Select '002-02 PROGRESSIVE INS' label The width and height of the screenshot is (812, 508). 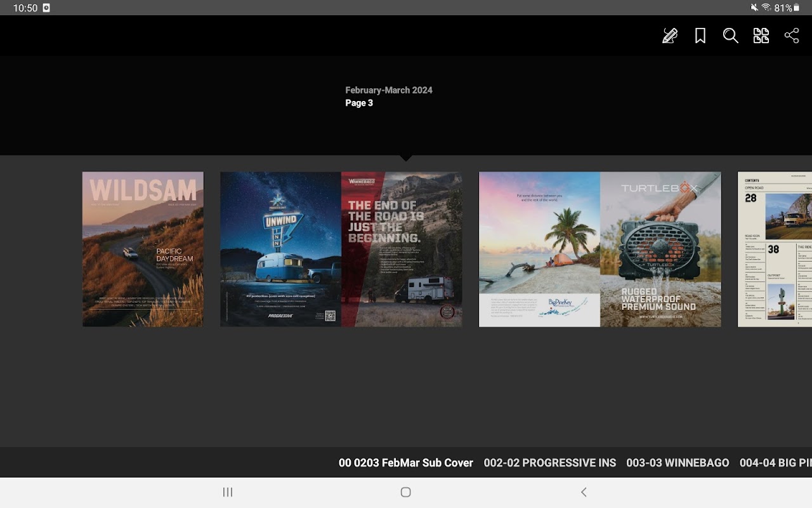(550, 463)
